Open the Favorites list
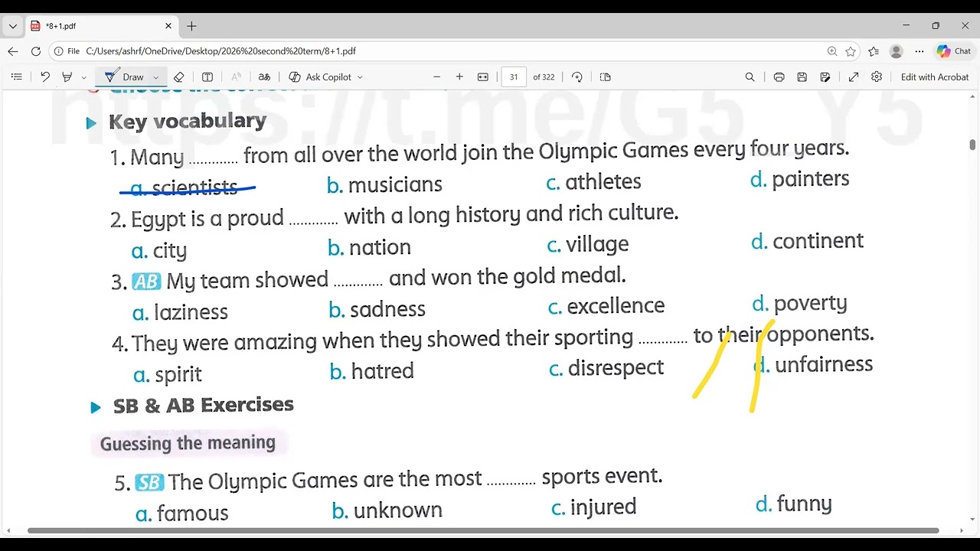 [x=874, y=51]
